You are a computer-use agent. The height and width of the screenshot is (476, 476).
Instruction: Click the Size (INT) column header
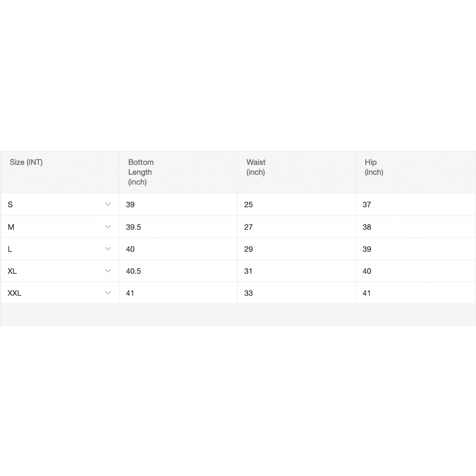[26, 162]
